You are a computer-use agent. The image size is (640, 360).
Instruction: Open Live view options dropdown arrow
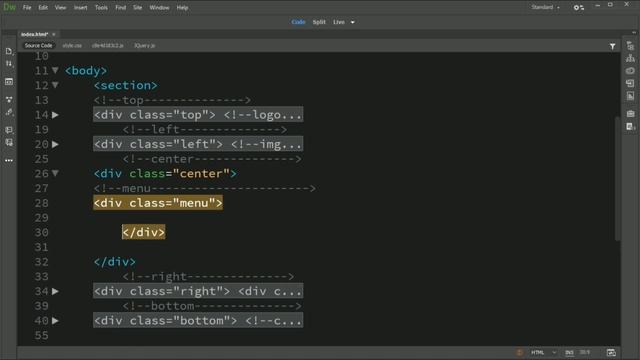[353, 22]
